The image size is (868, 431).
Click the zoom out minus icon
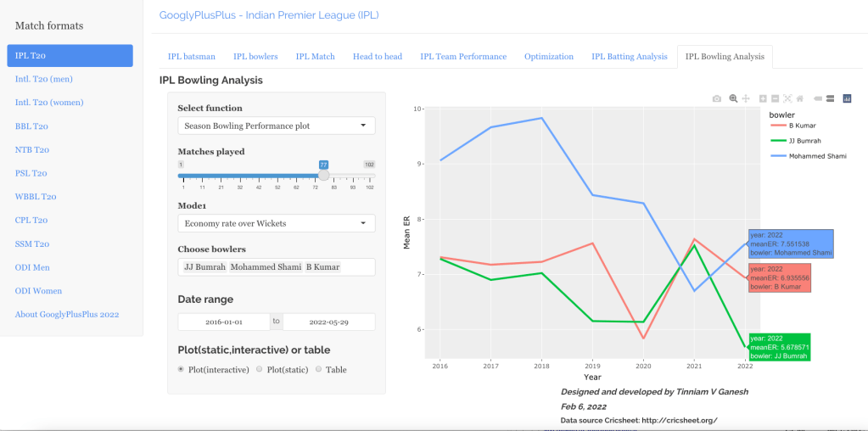point(775,98)
